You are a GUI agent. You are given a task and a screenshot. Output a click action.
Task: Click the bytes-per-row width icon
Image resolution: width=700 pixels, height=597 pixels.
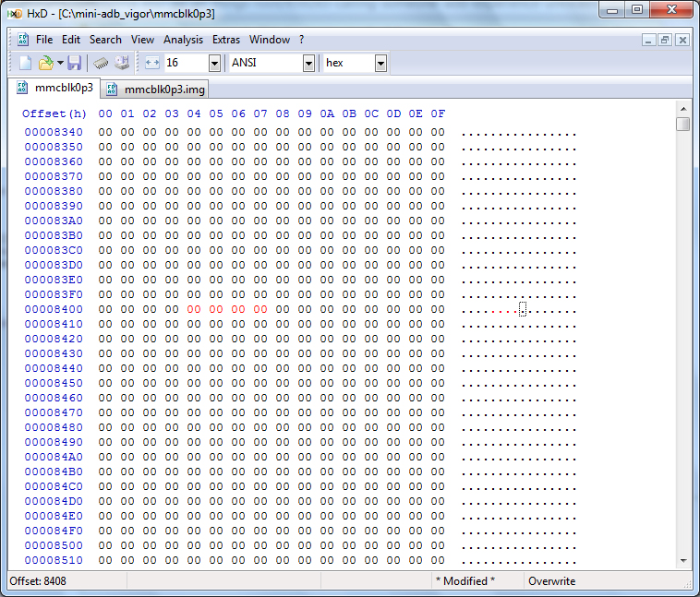coord(152,63)
